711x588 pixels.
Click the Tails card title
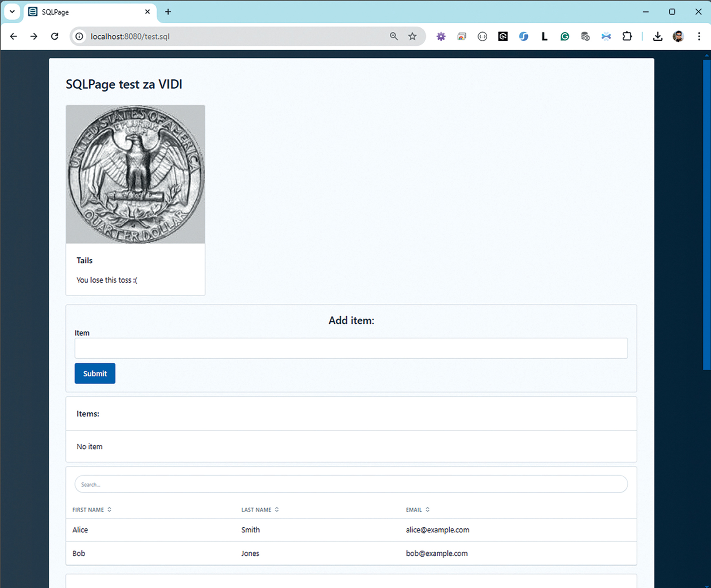click(x=84, y=261)
